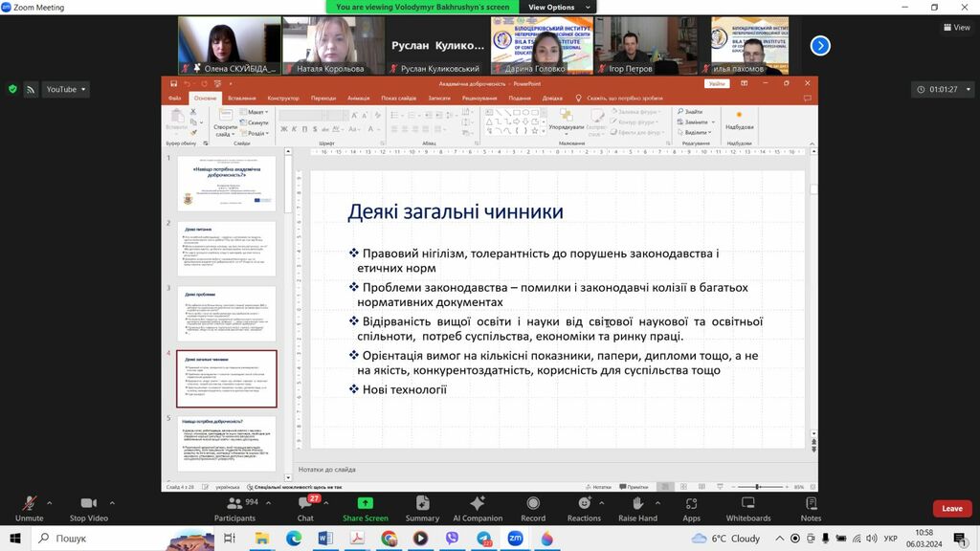Show next participants with the blue arrow
The width and height of the screenshot is (980, 551).
tap(819, 45)
